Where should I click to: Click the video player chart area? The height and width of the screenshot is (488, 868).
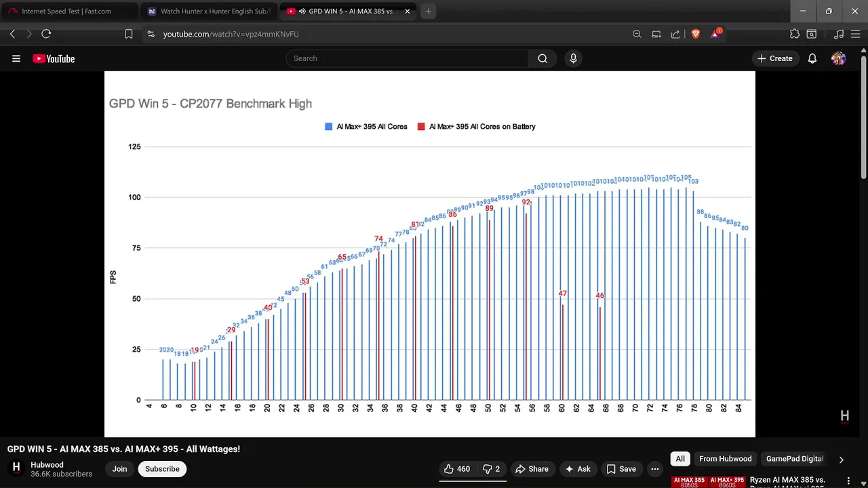pos(430,254)
